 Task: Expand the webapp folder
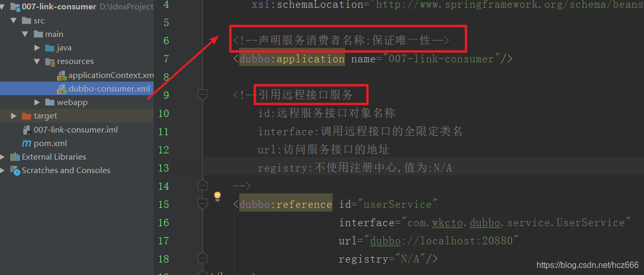point(37,102)
